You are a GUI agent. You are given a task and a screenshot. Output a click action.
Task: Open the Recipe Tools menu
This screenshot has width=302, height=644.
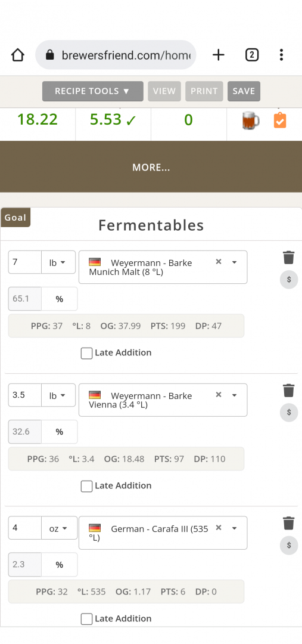pos(93,91)
